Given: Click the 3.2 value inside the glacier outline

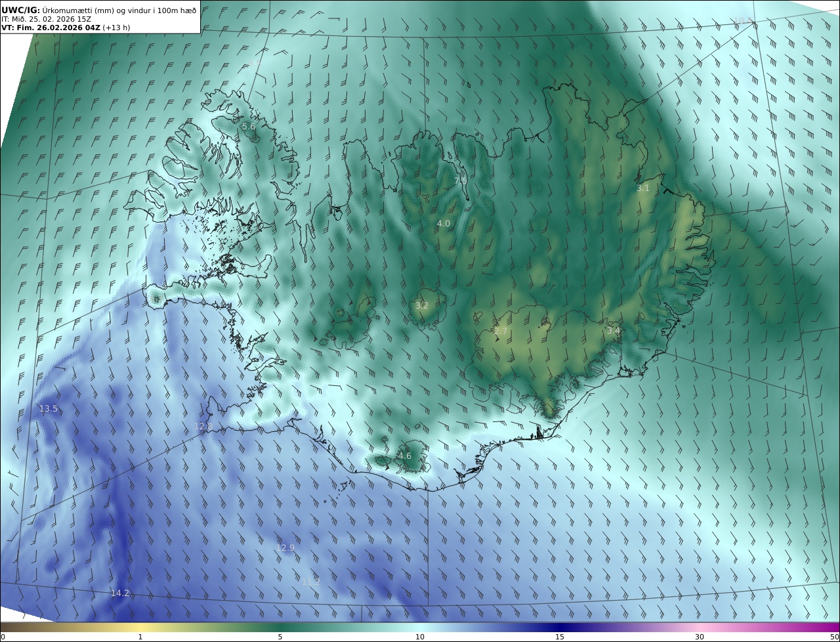Looking at the screenshot, I should pos(422,305).
